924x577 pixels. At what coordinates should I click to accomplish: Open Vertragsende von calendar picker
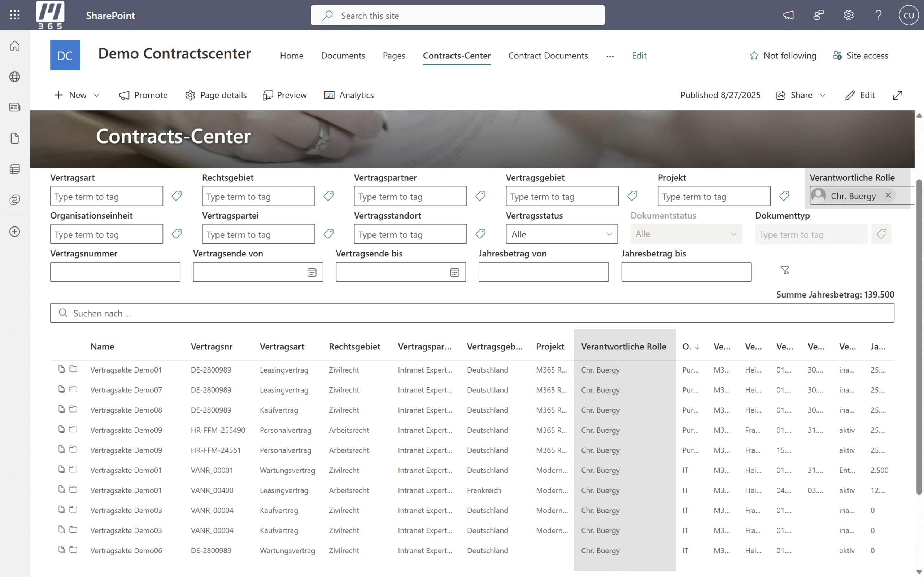pyautogui.click(x=311, y=273)
